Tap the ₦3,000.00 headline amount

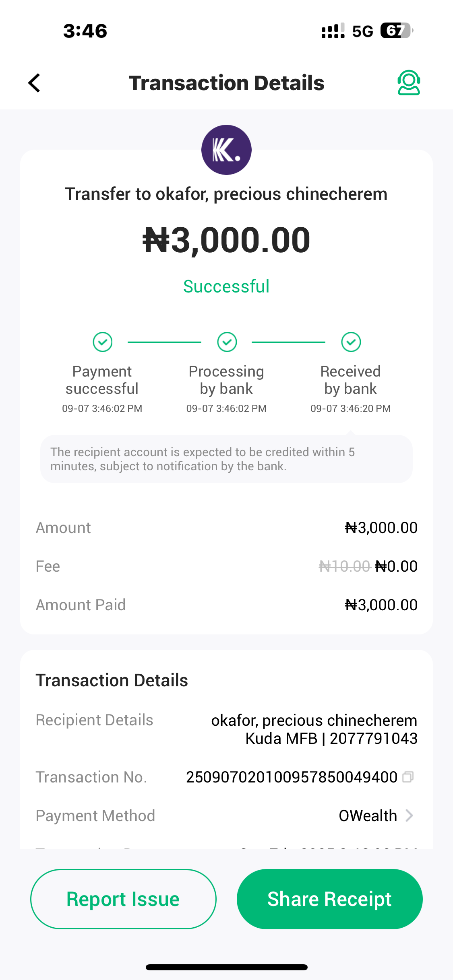226,240
